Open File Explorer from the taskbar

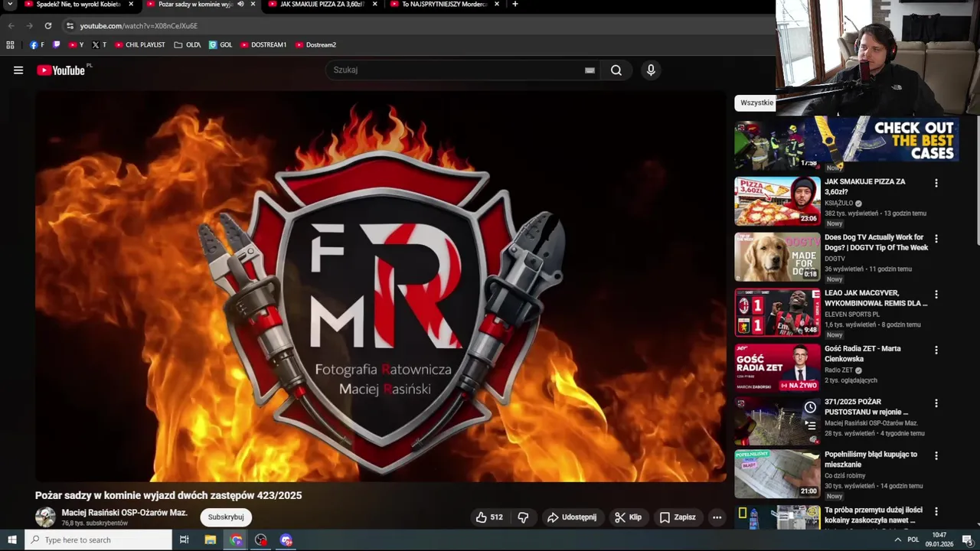(211, 540)
